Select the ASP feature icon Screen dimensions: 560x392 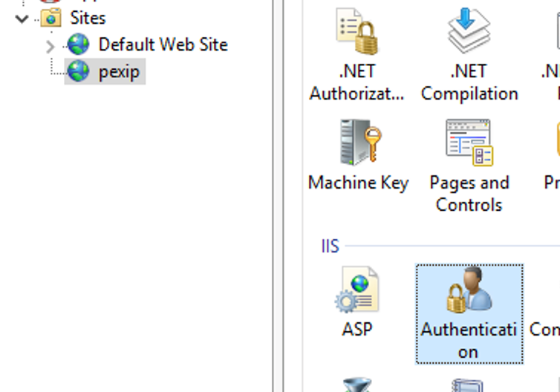tap(357, 290)
